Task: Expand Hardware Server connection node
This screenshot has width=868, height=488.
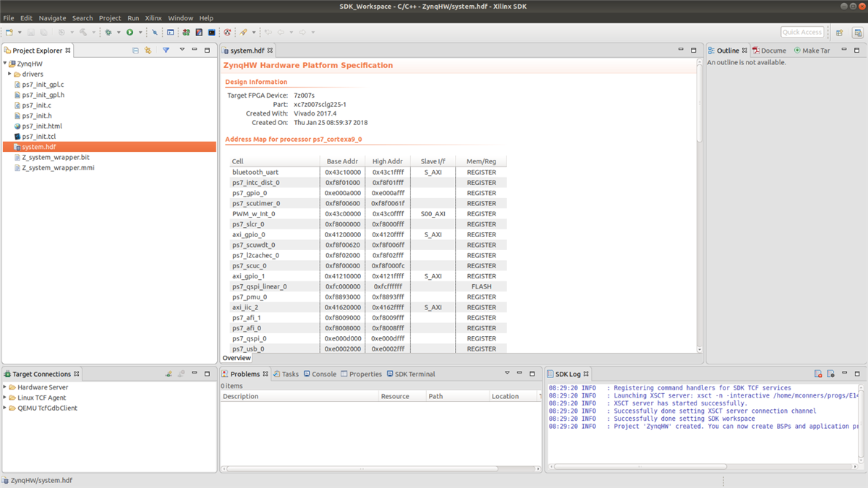Action: point(4,387)
